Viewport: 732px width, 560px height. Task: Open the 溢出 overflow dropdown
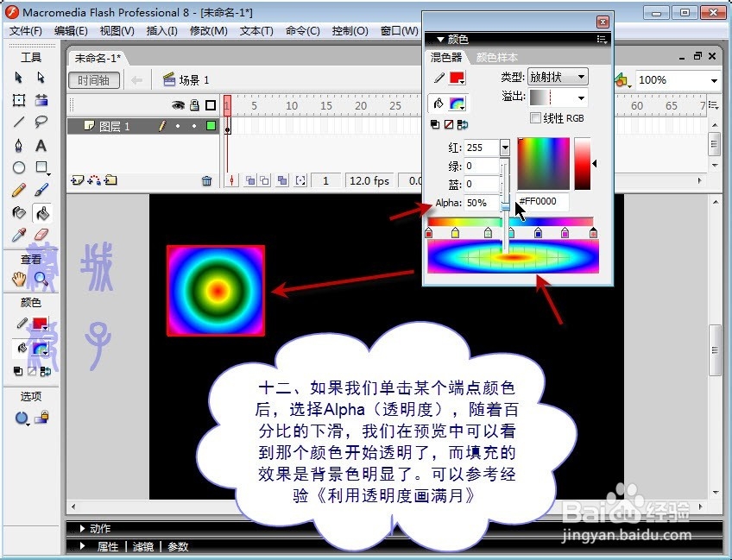pyautogui.click(x=581, y=98)
